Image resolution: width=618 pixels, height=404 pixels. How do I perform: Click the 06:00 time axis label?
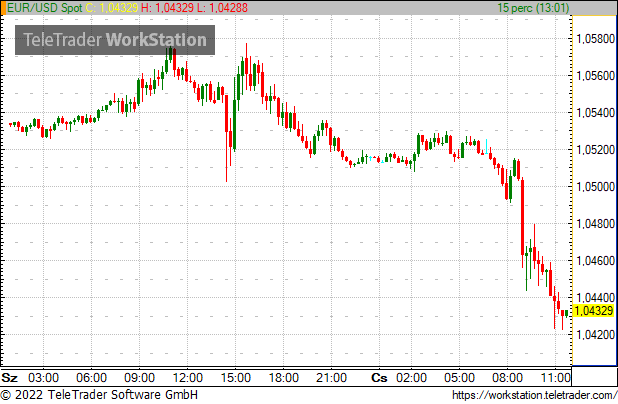coord(91,378)
